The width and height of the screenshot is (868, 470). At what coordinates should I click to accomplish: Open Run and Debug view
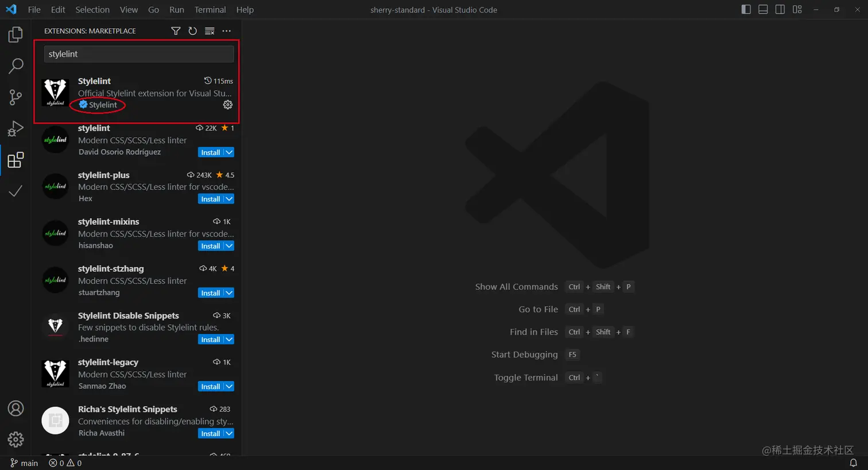click(x=15, y=129)
